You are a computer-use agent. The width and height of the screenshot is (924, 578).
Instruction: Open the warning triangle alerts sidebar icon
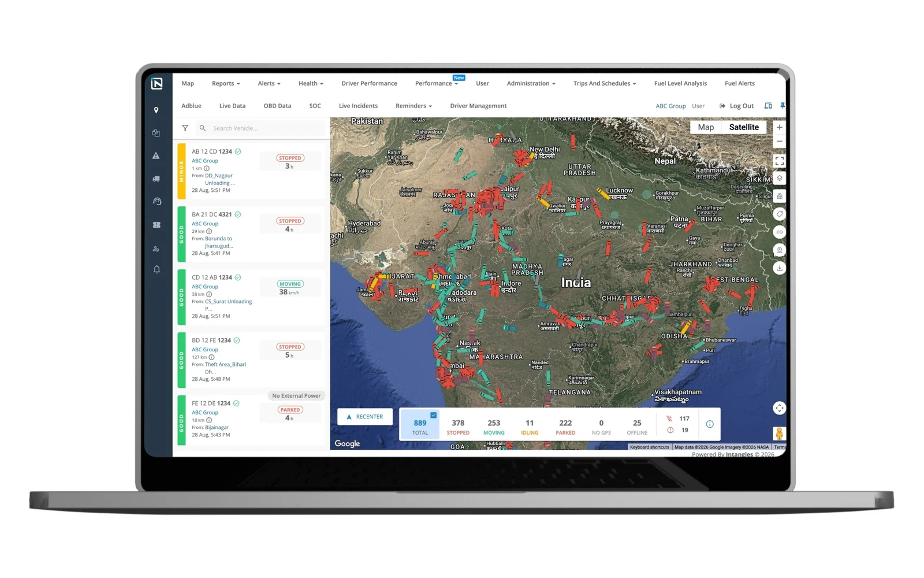click(156, 155)
